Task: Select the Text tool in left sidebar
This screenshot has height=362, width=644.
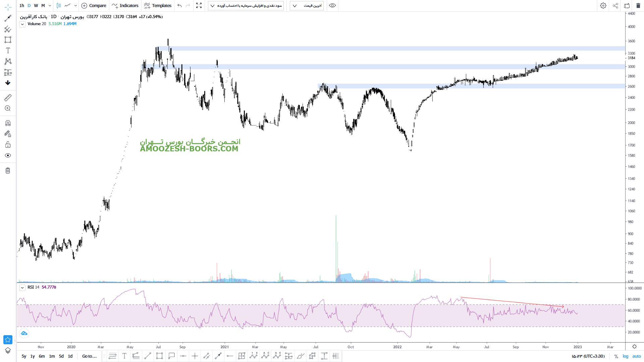Action: pos(8,51)
